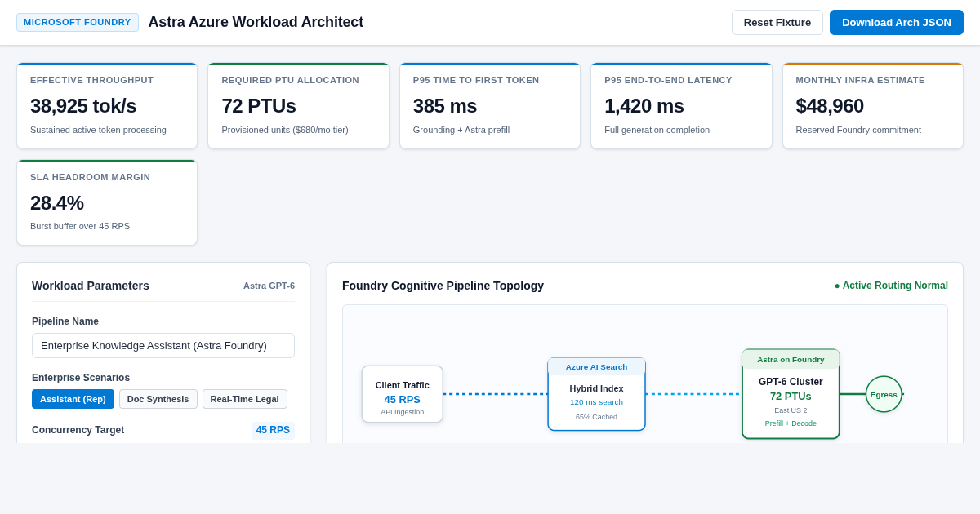The width and height of the screenshot is (980, 514).
Task: Select the GPT-6 Cluster node
Action: [791, 394]
